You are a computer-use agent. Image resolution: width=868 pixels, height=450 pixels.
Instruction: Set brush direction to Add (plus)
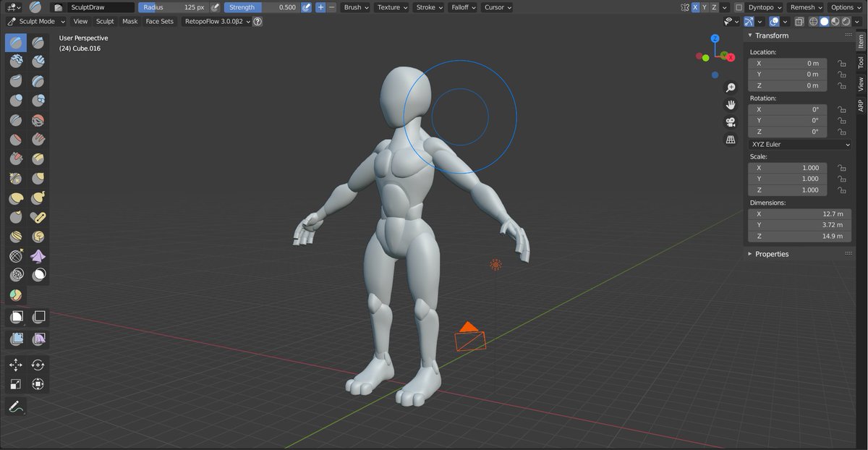click(320, 7)
